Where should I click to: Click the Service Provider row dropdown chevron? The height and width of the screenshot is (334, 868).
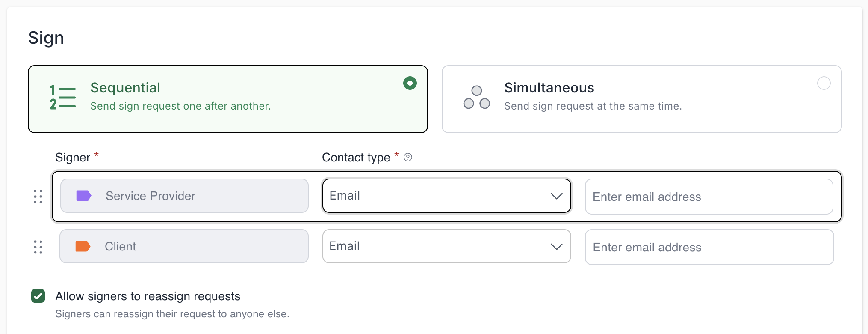(556, 196)
